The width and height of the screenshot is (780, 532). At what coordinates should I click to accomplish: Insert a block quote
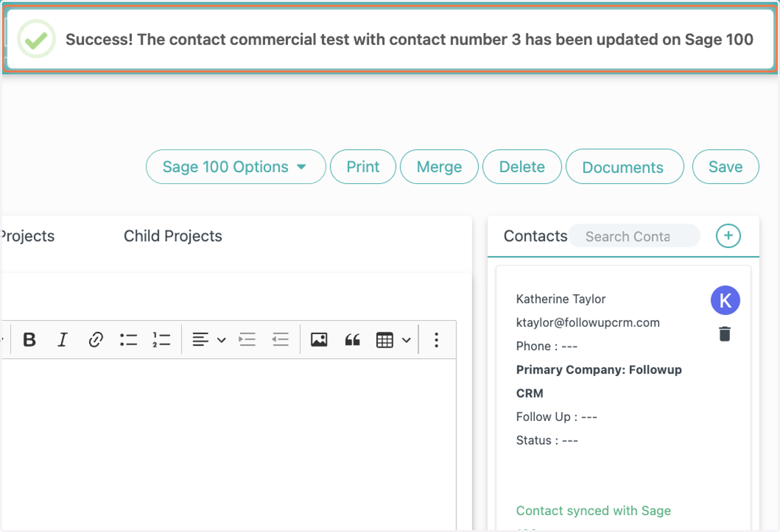352,340
